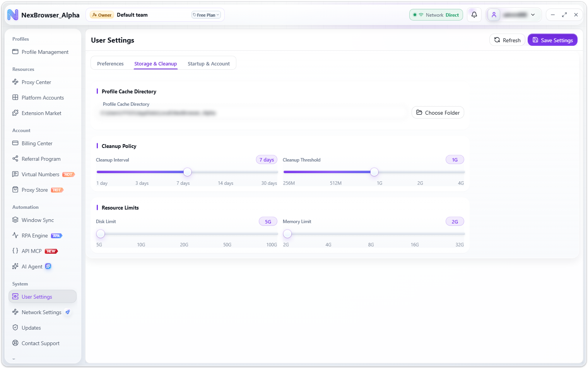The width and height of the screenshot is (588, 368).
Task: Expand the Free Plan dropdown
Action: (x=206, y=15)
